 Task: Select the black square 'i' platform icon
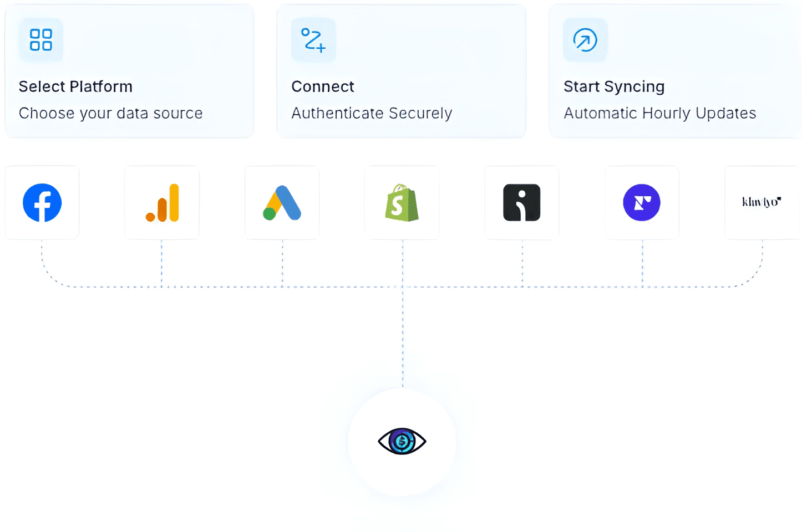[522, 203]
